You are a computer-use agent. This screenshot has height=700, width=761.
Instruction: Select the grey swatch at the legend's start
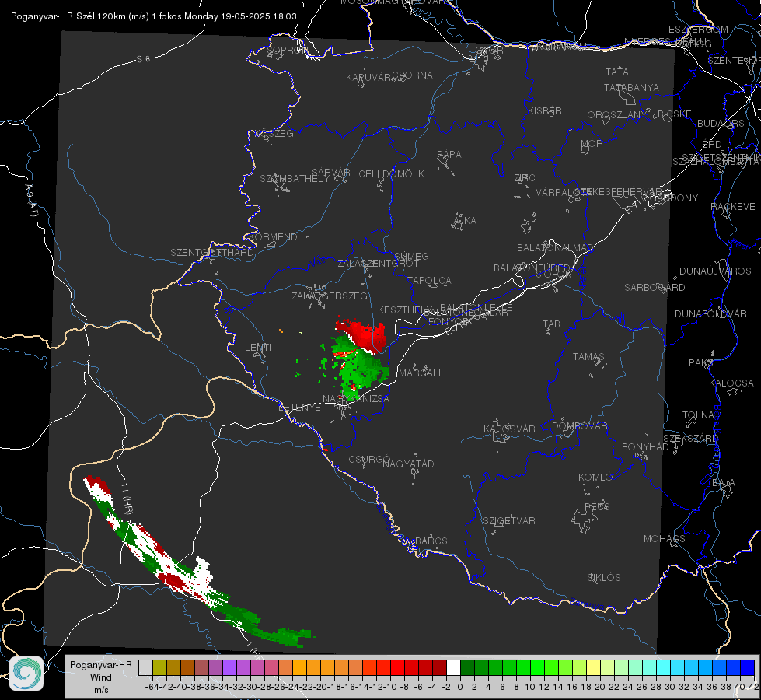(145, 667)
